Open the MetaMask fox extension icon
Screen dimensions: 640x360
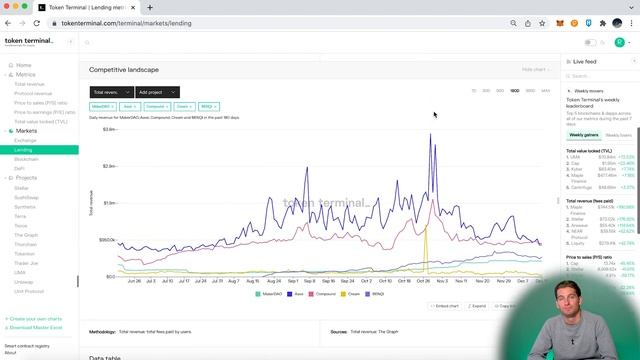[560, 23]
